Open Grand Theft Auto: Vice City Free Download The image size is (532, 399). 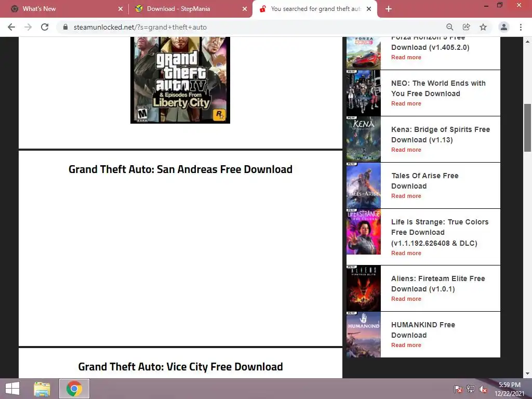click(180, 366)
